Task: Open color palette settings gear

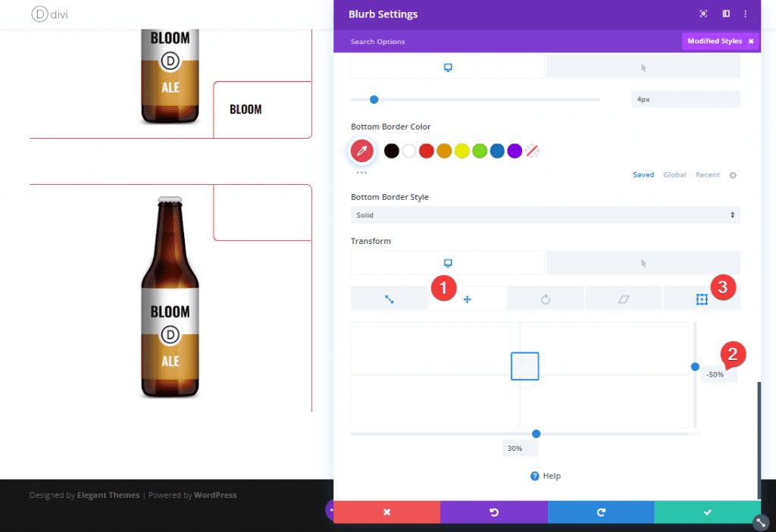Action: (733, 175)
